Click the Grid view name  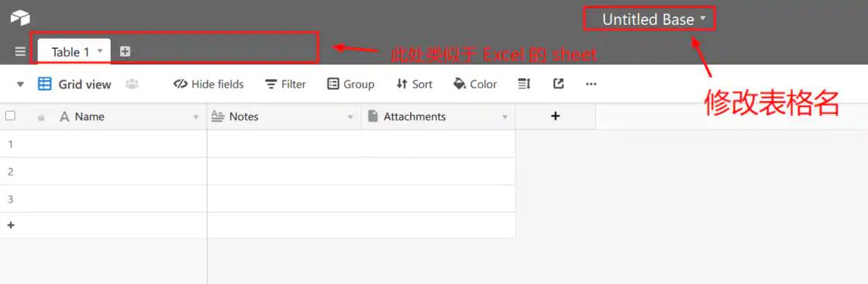(x=84, y=85)
